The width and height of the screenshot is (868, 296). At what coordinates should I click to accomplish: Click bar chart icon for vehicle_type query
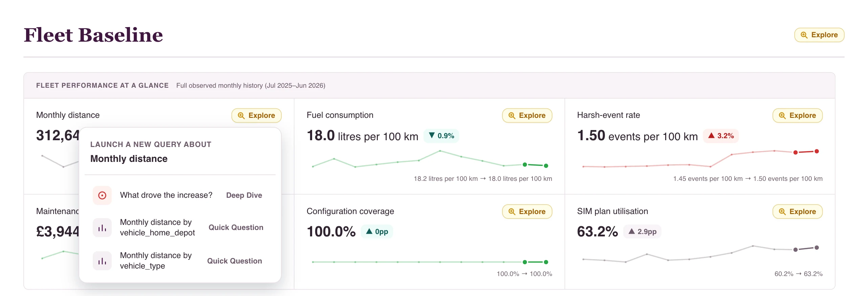(x=102, y=261)
